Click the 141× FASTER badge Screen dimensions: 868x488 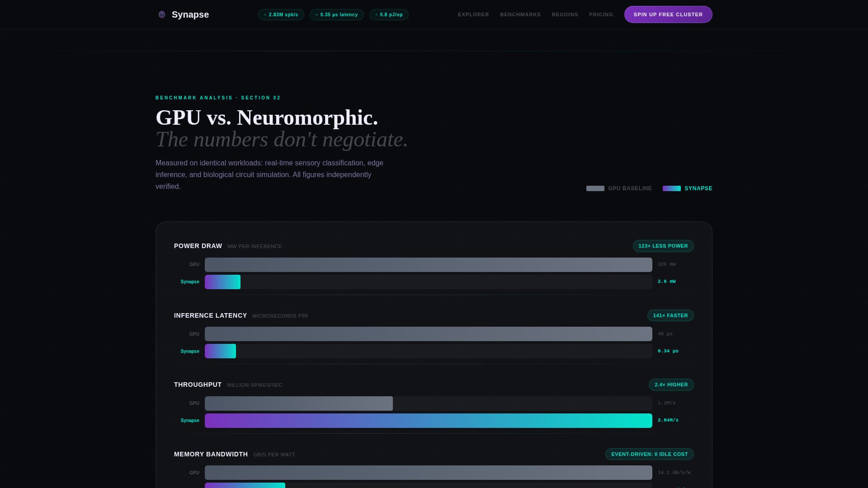(x=670, y=315)
